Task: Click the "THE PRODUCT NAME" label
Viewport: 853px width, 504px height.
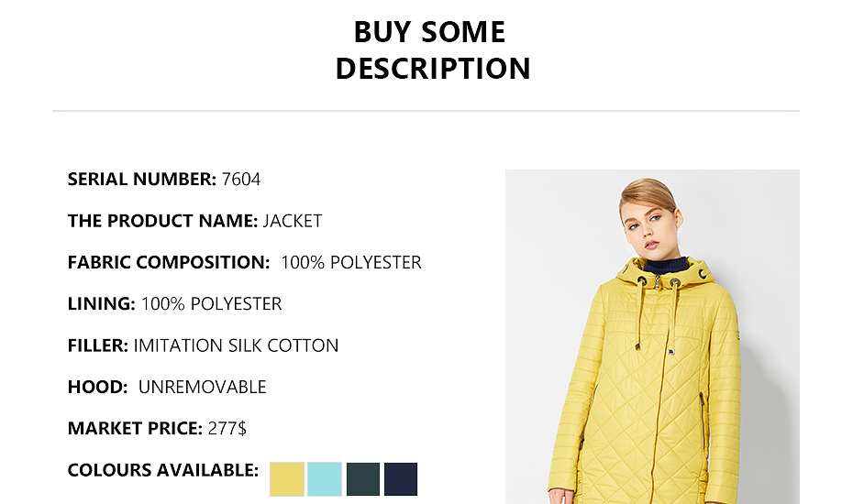Action: click(x=162, y=221)
